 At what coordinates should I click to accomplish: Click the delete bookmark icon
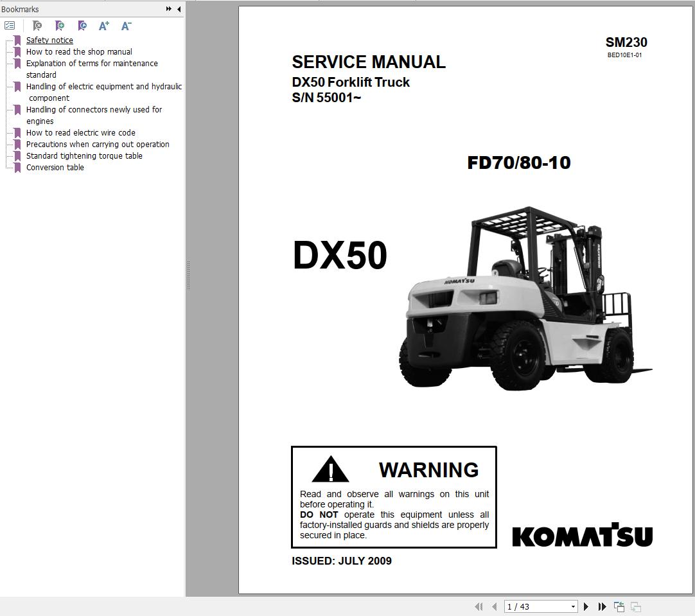point(37,26)
